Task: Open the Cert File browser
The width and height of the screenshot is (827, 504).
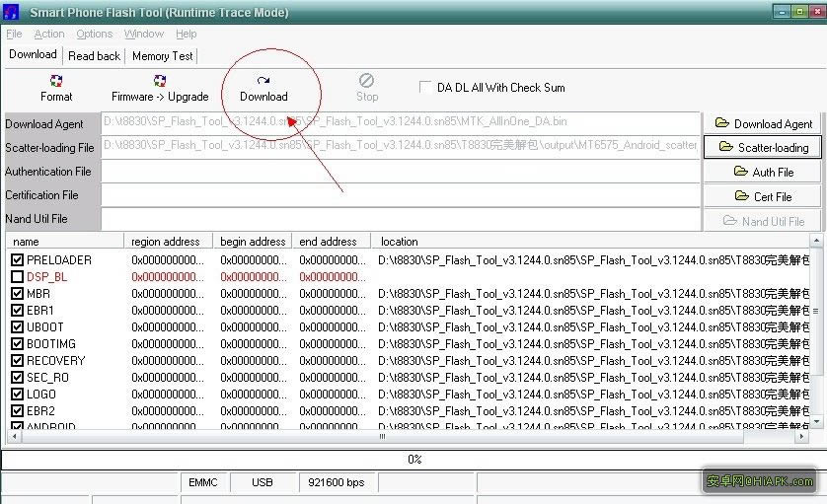Action: (763, 196)
